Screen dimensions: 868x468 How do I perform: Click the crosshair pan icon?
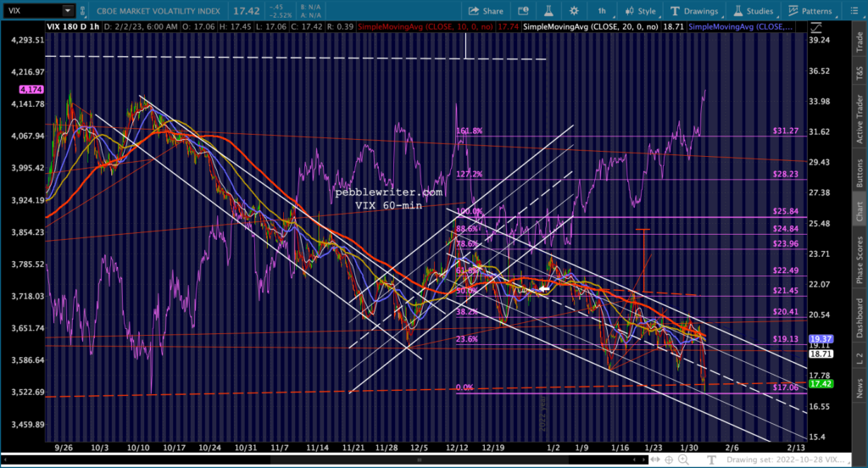coord(669,460)
